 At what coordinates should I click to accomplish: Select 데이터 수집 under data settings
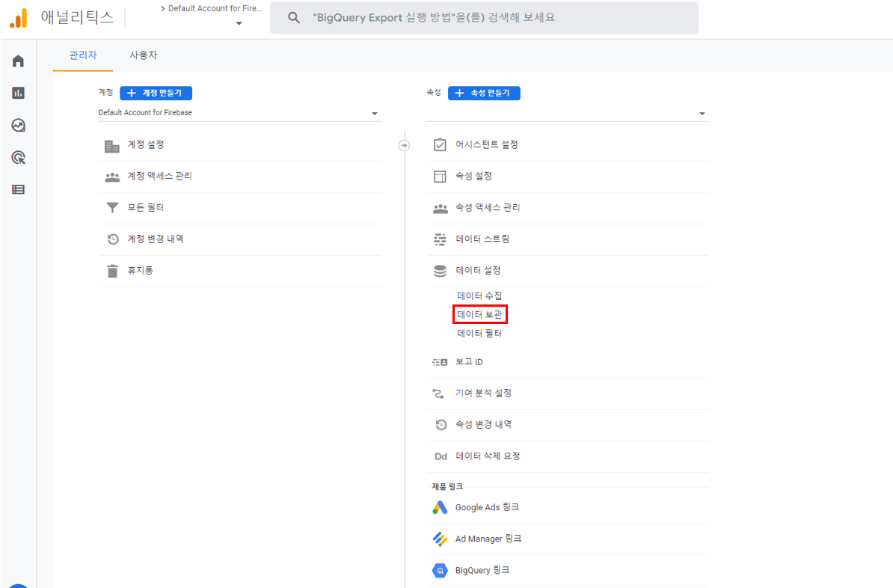tap(479, 295)
